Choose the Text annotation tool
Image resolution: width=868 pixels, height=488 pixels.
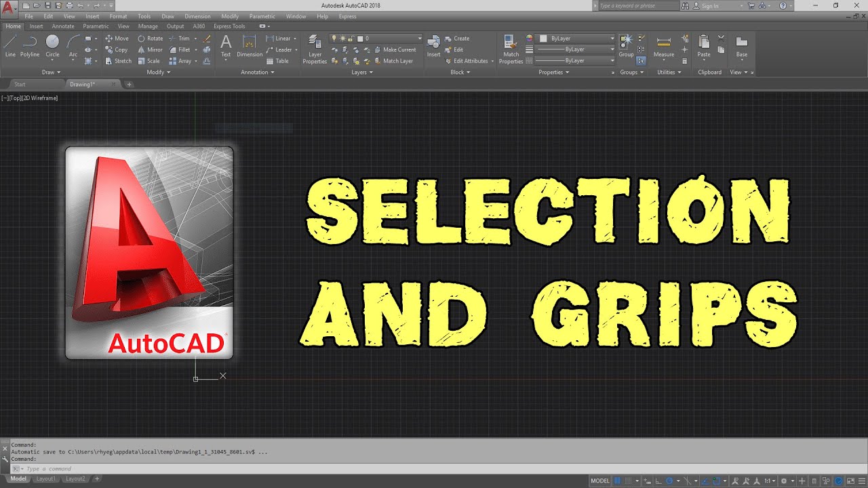[x=226, y=45]
